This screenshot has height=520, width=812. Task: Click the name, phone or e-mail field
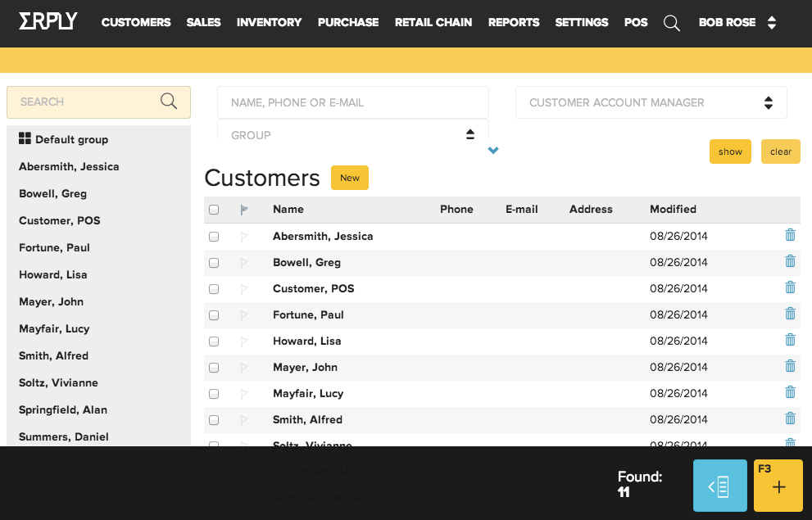(x=352, y=102)
